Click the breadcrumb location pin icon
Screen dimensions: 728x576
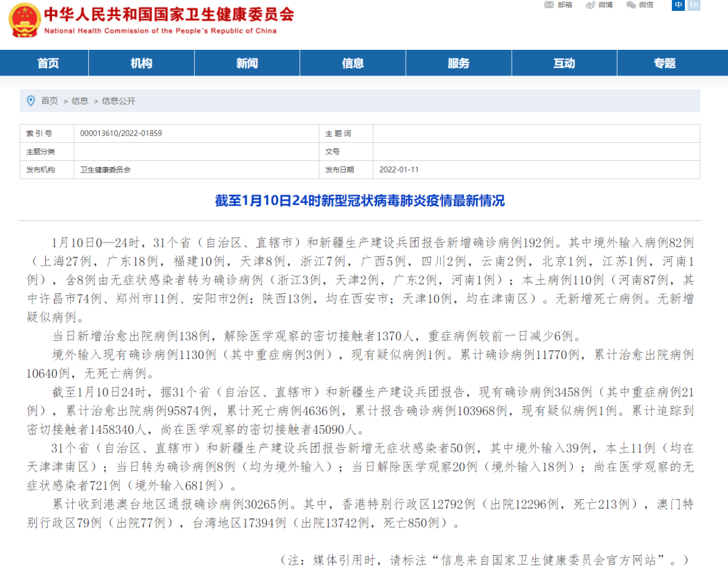click(x=30, y=100)
